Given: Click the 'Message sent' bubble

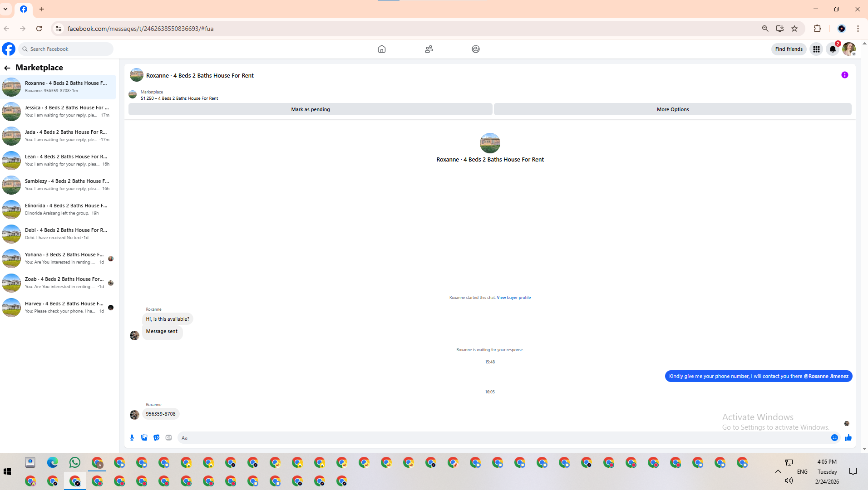Looking at the screenshot, I should tap(162, 332).
